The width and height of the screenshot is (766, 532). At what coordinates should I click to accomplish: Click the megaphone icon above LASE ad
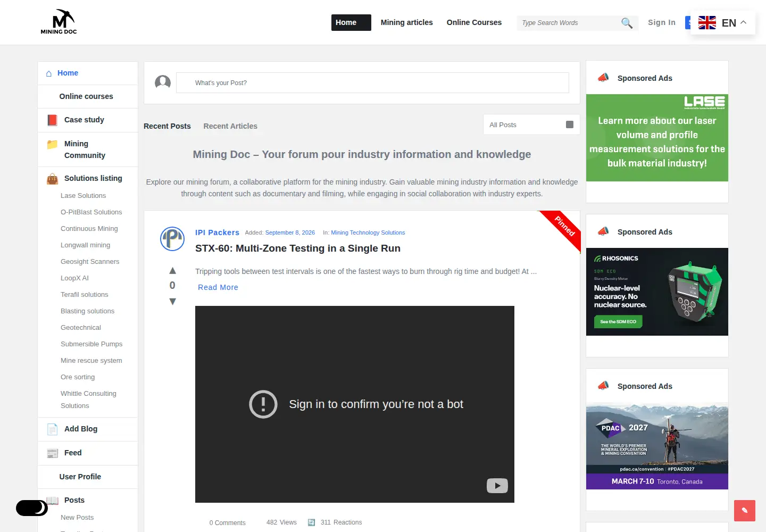[603, 78]
